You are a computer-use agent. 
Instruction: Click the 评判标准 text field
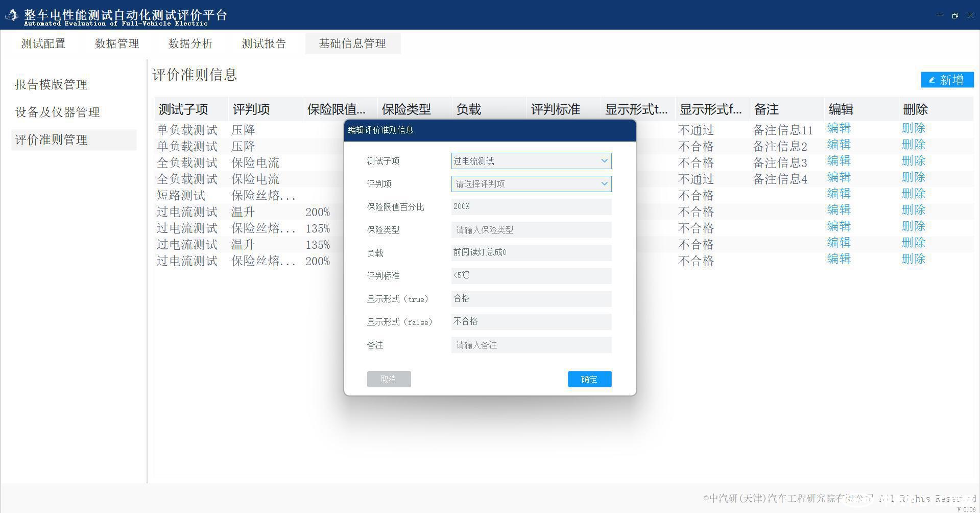[531, 276]
